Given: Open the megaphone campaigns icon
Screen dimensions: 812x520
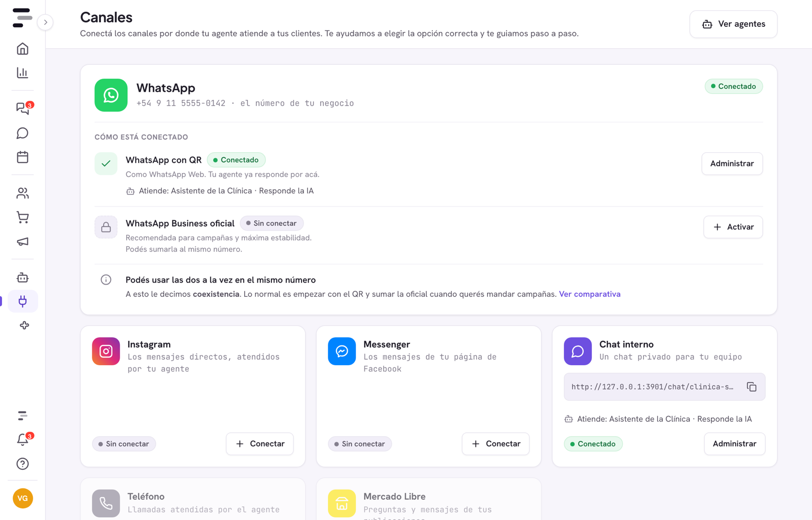Looking at the screenshot, I should 22,241.
